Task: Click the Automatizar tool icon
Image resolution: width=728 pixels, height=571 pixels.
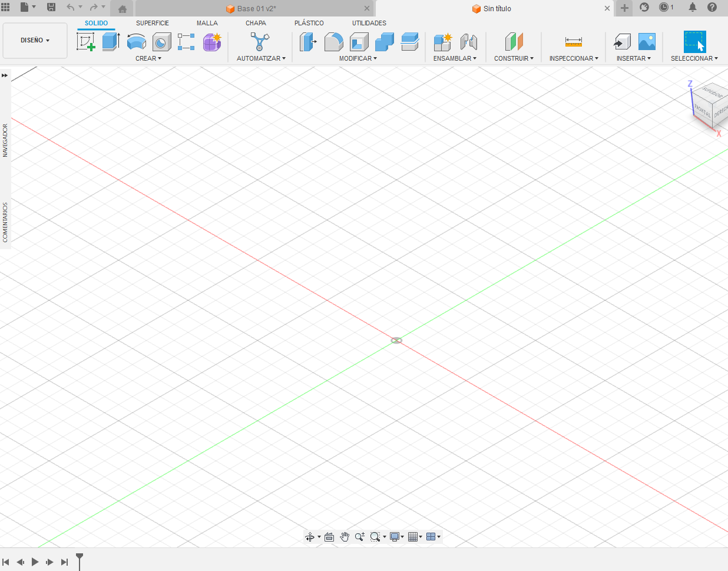Action: [260, 42]
